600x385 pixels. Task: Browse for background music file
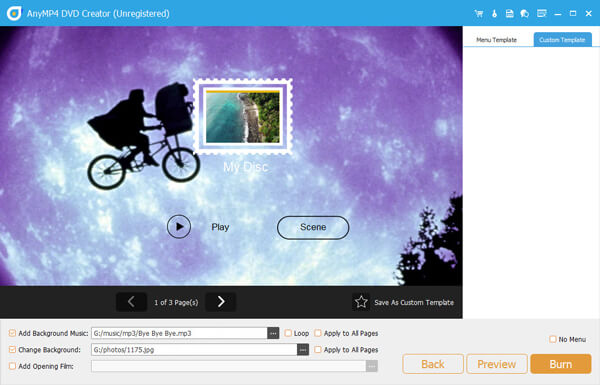273,333
